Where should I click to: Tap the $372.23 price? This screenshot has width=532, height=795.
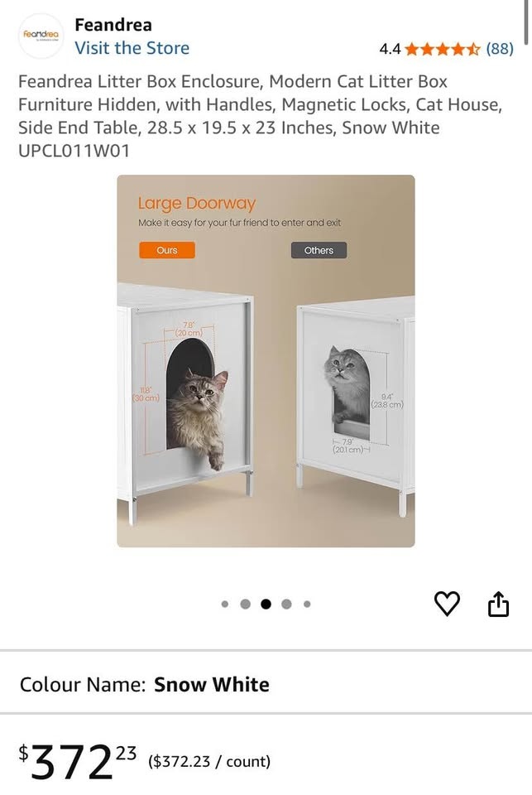tap(78, 762)
